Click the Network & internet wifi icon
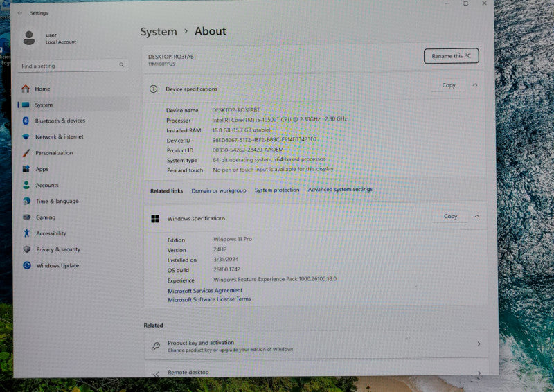The width and height of the screenshot is (554, 392). click(x=26, y=136)
